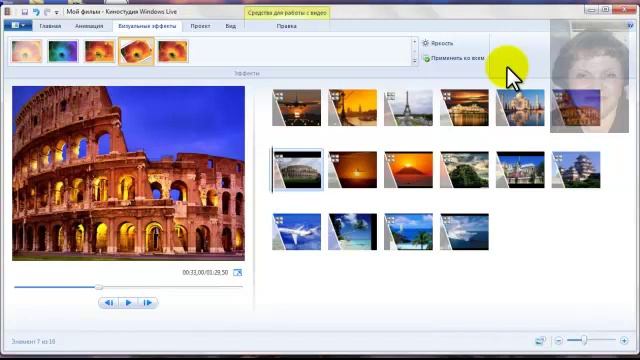The height and width of the screenshot is (360, 640).
Task: Choose the tilted highlighted flower effect
Action: tap(136, 51)
